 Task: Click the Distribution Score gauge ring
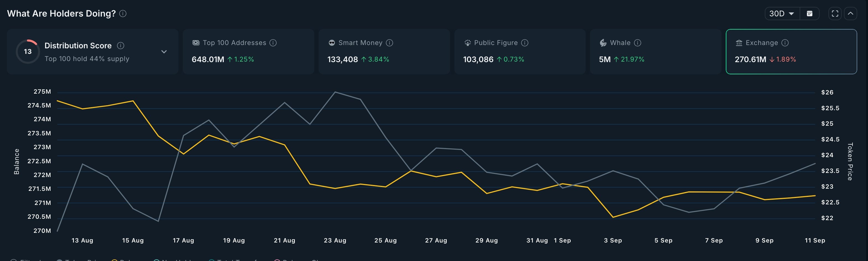click(x=28, y=51)
